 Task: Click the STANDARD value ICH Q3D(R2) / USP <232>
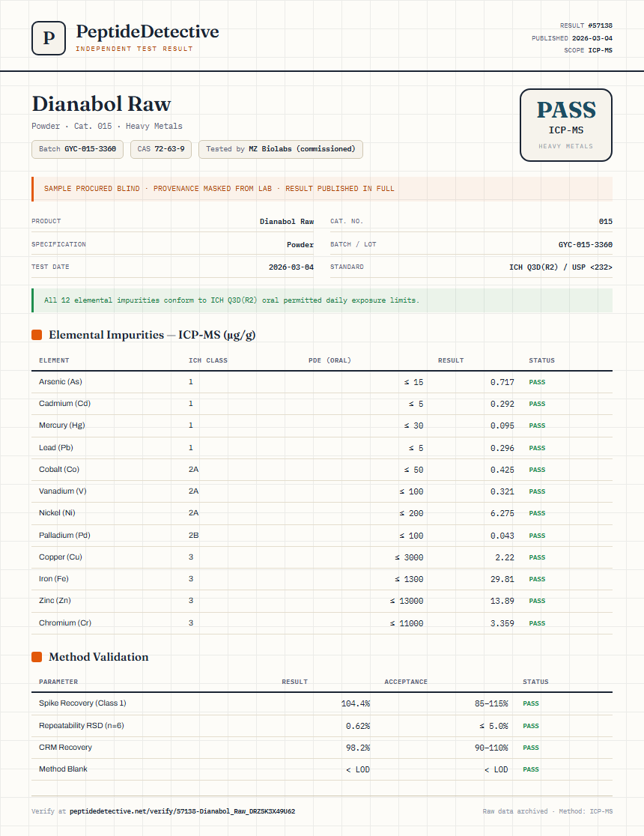561,267
